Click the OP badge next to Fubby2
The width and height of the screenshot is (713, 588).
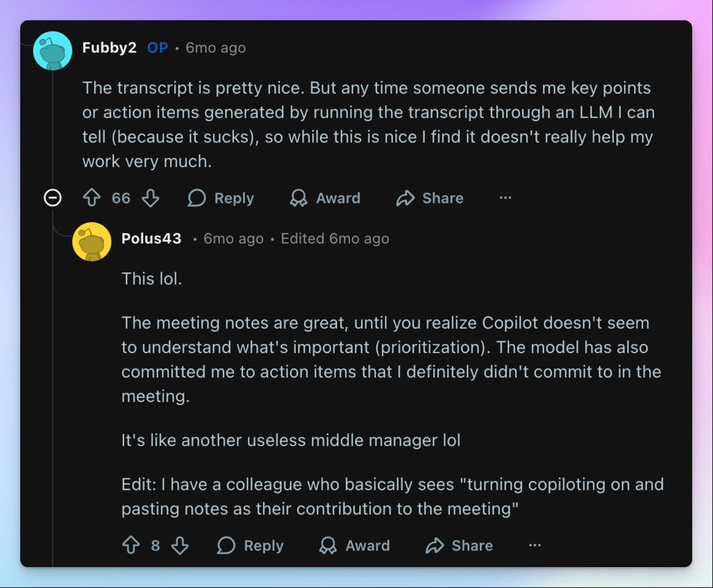coord(157,48)
